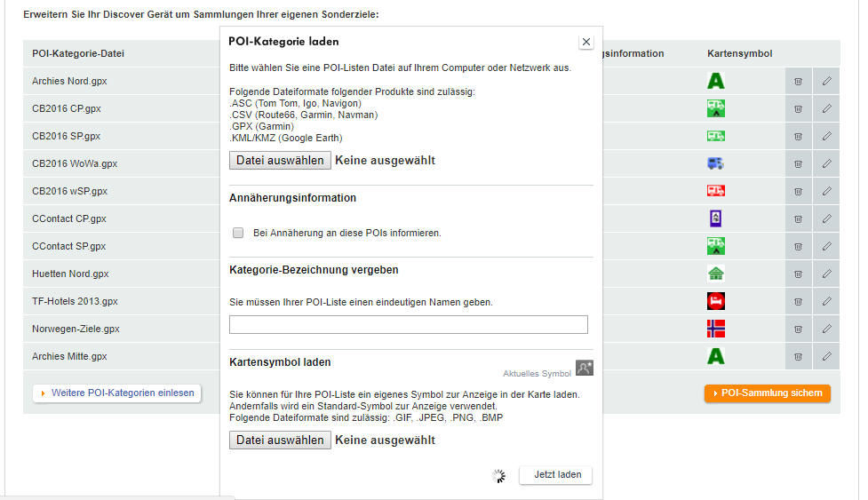Enable notification when approaching POIs

[x=238, y=233]
